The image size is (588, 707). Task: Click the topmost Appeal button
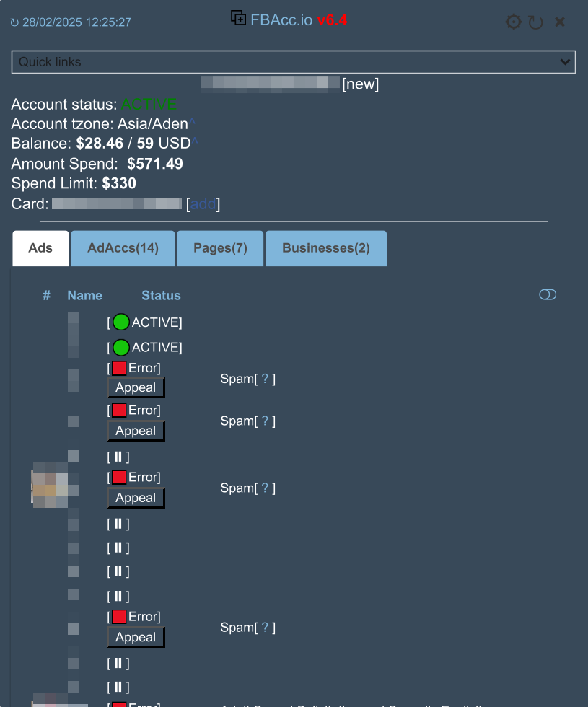[x=136, y=388]
